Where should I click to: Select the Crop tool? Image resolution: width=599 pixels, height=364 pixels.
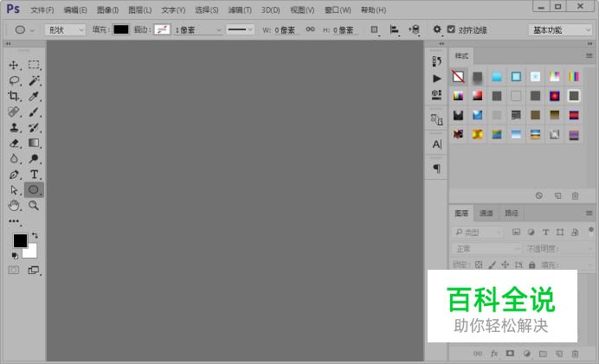click(14, 96)
